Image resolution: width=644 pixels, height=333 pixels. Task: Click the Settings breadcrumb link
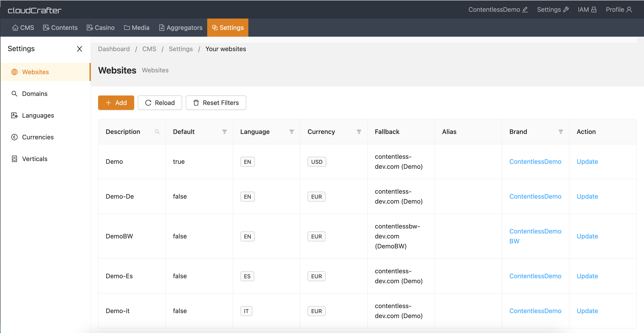coord(181,49)
